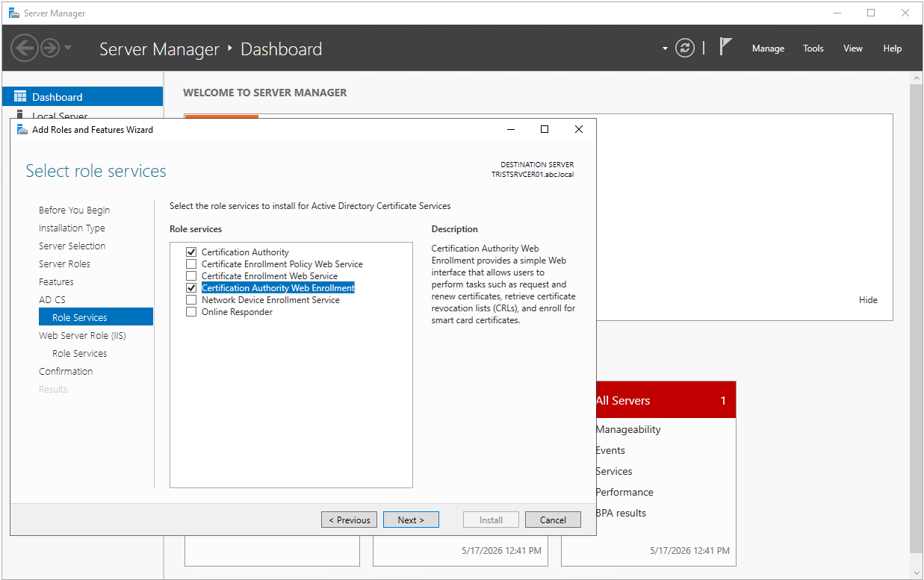924x580 pixels.
Task: Minimize the Add Roles and Features Wizard
Action: (x=511, y=129)
